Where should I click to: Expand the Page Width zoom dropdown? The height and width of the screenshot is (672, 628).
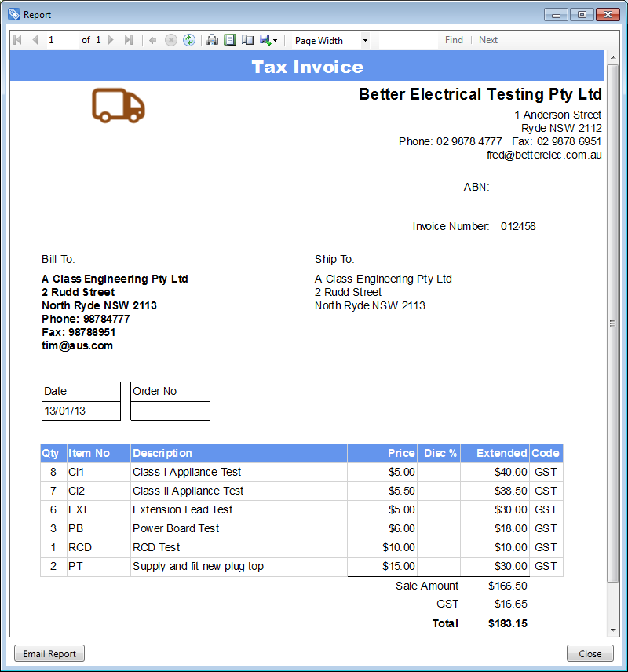[365, 41]
